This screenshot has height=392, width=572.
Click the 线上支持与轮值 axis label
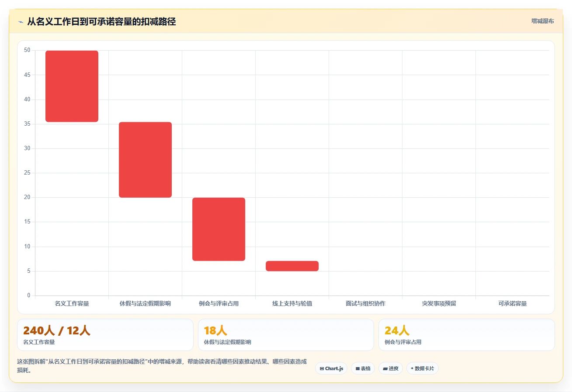point(292,303)
